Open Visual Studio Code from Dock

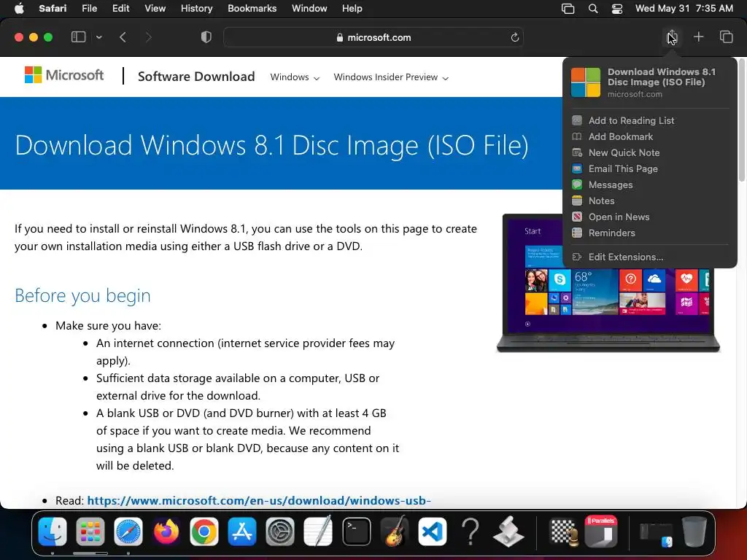tap(432, 532)
